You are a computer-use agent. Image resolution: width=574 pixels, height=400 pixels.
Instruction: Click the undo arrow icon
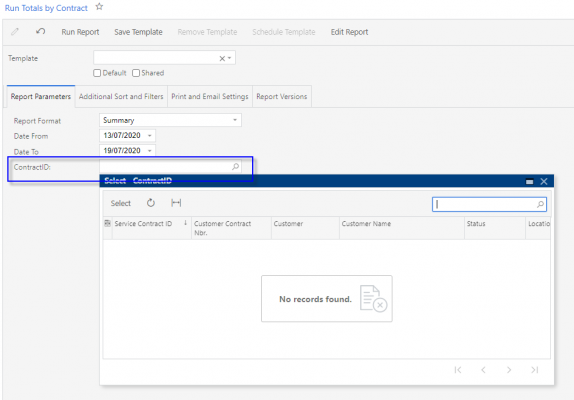[x=40, y=31]
